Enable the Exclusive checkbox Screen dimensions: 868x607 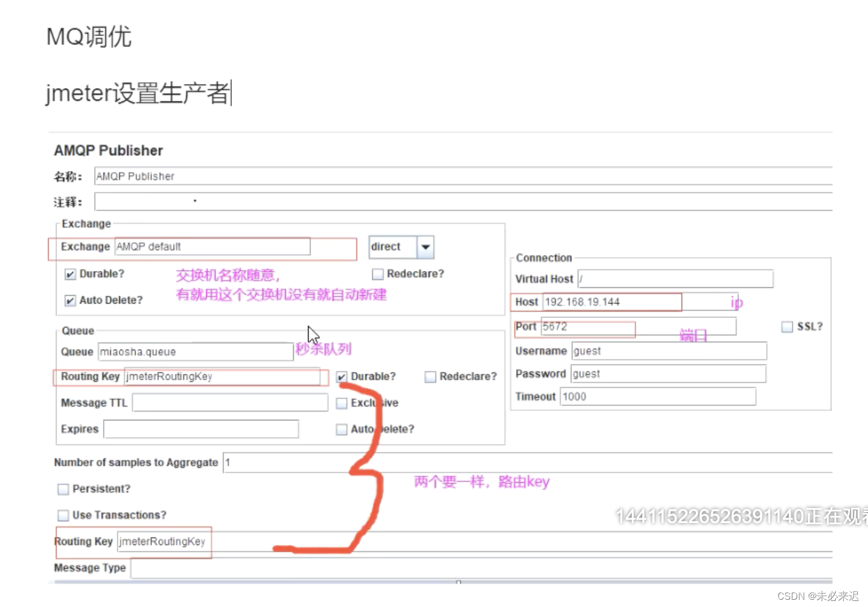click(342, 403)
